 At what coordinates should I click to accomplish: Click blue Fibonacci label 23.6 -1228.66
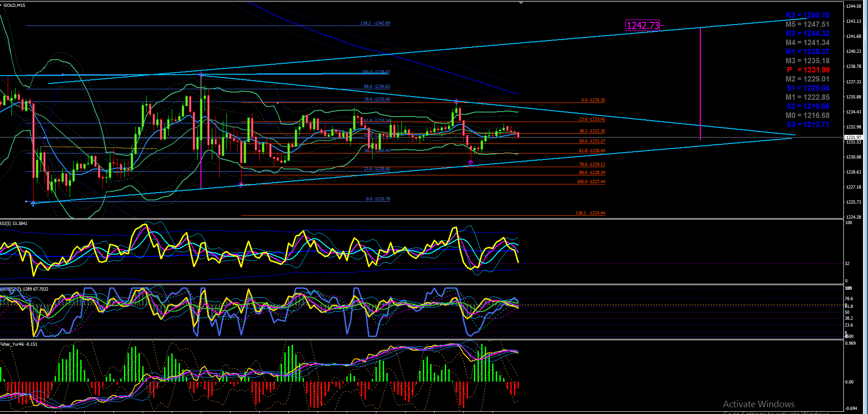(x=377, y=169)
